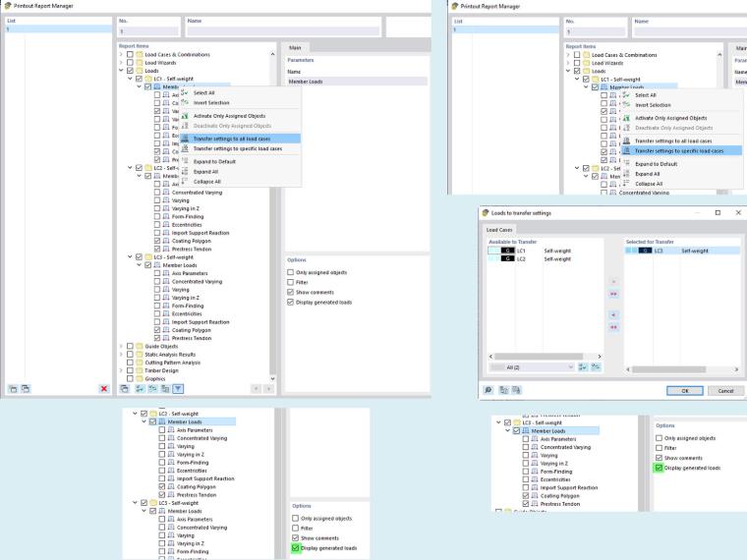This screenshot has width=747, height=560.
Task: Select Prestress Tendon under LC3 in left window
Action: pos(192,338)
